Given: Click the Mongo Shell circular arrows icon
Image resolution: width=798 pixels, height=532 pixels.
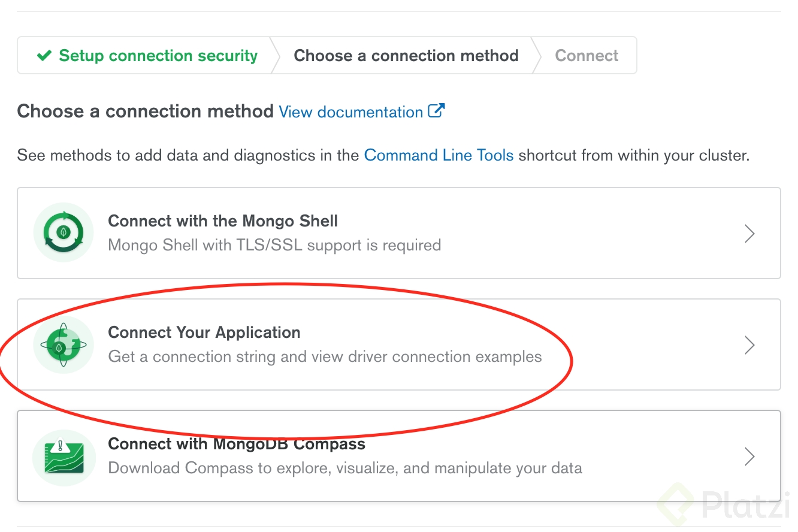Looking at the screenshot, I should (x=64, y=232).
